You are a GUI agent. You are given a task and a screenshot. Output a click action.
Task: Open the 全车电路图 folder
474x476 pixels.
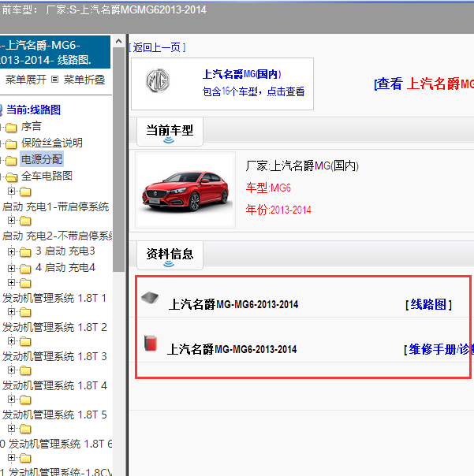pos(47,176)
